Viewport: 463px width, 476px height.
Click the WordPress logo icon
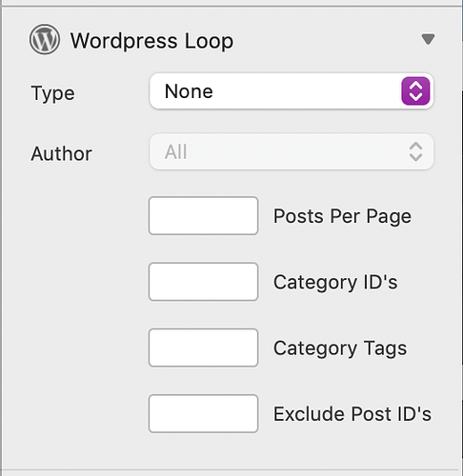point(45,39)
